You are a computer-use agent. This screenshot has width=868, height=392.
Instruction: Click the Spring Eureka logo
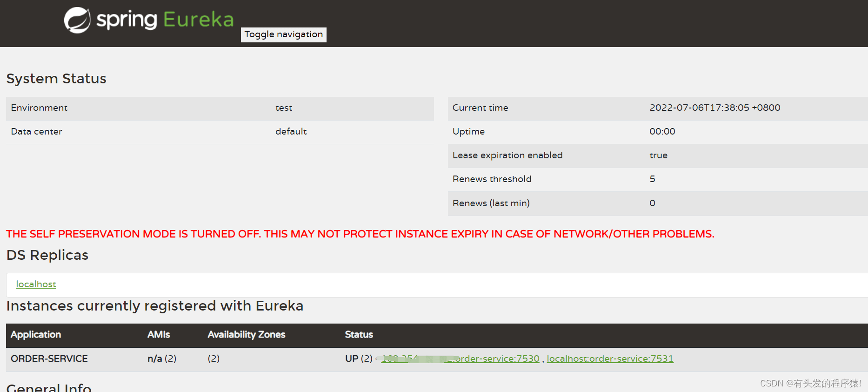(149, 20)
